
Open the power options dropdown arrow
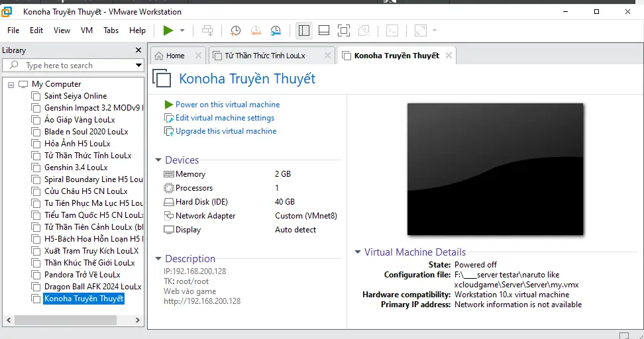[x=182, y=30]
